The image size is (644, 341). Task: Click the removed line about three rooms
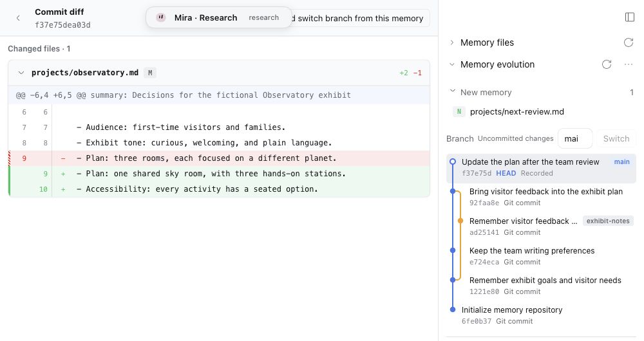coord(219,158)
